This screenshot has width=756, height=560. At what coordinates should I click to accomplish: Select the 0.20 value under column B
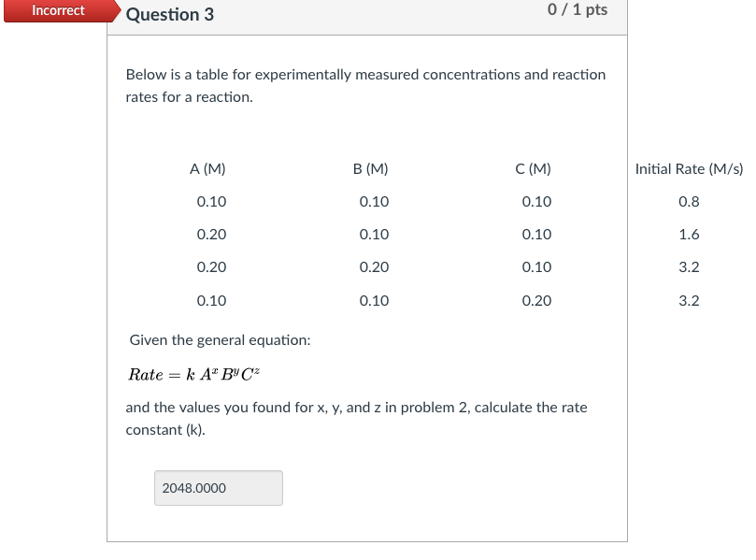376,266
